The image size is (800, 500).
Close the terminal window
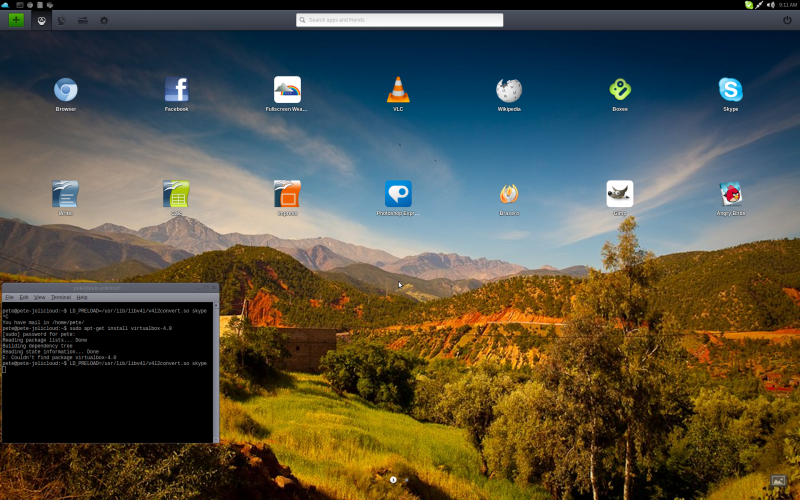tap(214, 288)
